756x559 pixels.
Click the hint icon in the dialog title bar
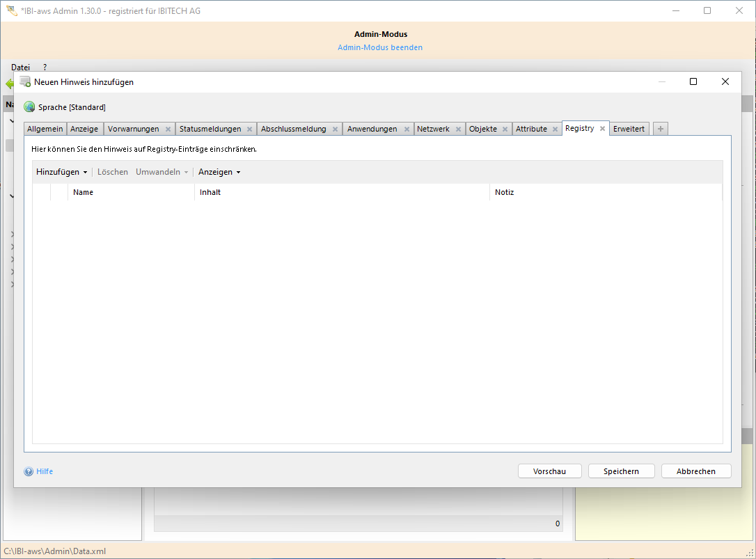click(x=24, y=81)
